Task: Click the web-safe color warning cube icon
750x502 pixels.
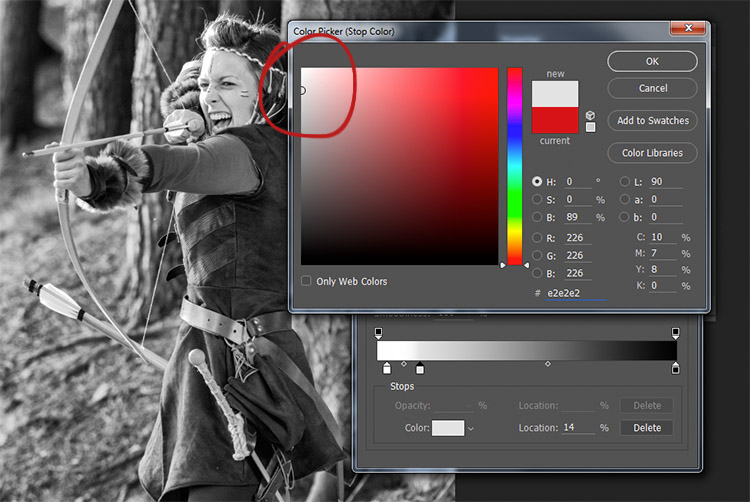Action: (591, 115)
